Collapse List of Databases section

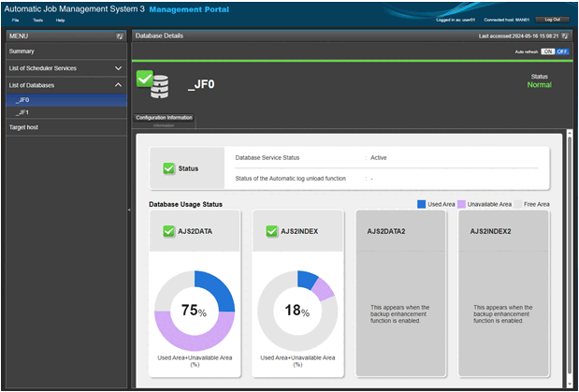(118, 85)
